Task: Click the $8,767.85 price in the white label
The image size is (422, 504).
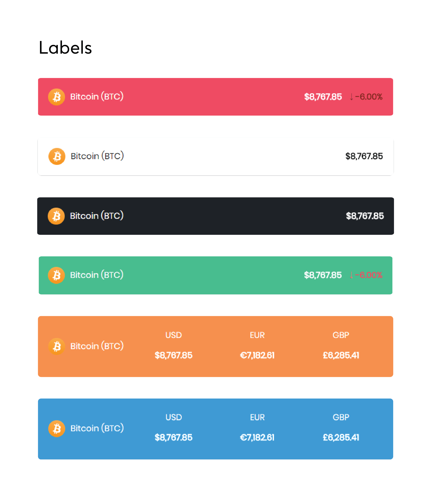Action: click(364, 156)
